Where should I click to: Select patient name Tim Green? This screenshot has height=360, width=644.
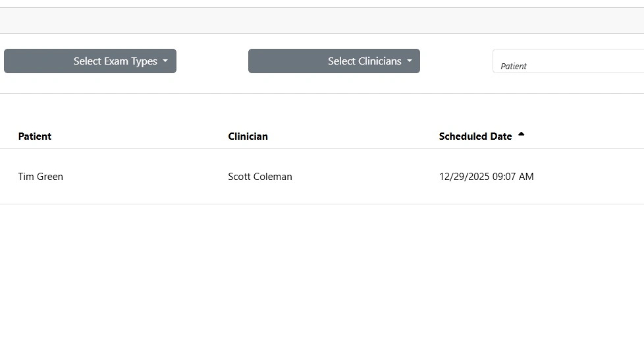(x=41, y=177)
